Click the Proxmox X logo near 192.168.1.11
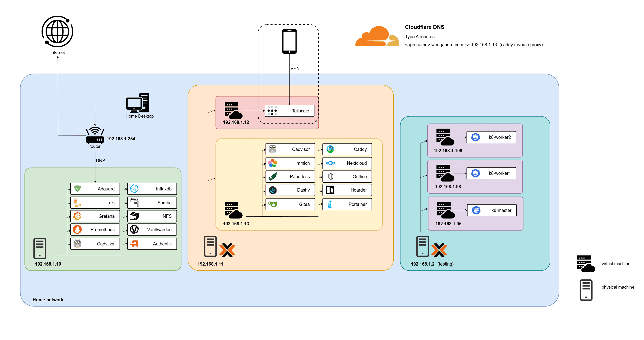 click(x=227, y=250)
